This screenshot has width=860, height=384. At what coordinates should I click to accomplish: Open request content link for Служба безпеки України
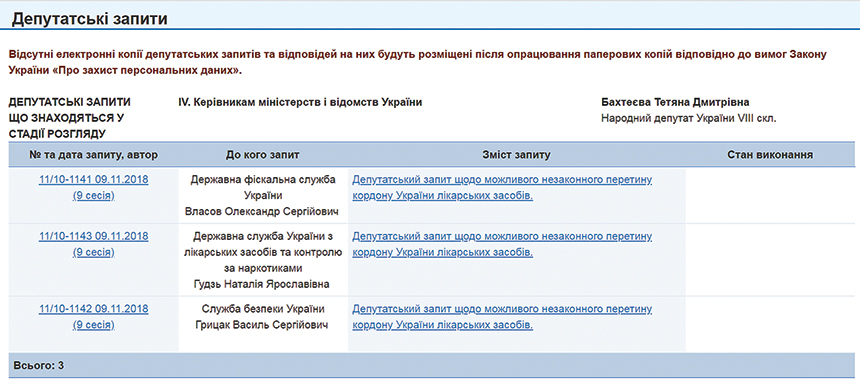pyautogui.click(x=502, y=317)
